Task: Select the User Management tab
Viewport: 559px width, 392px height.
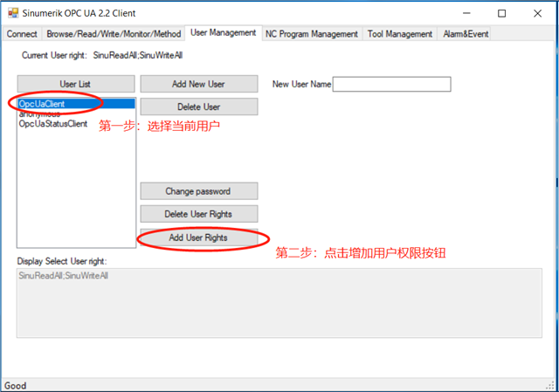Action: point(224,33)
